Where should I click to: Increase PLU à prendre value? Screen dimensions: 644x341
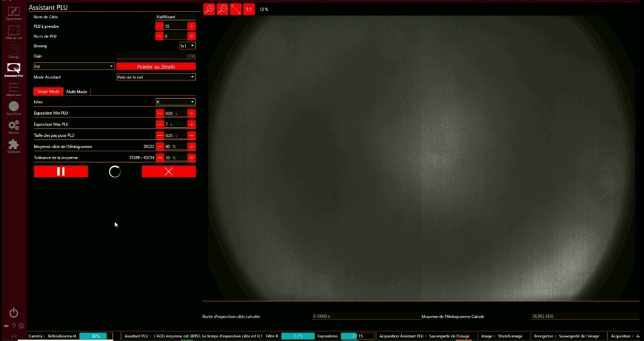[191, 26]
